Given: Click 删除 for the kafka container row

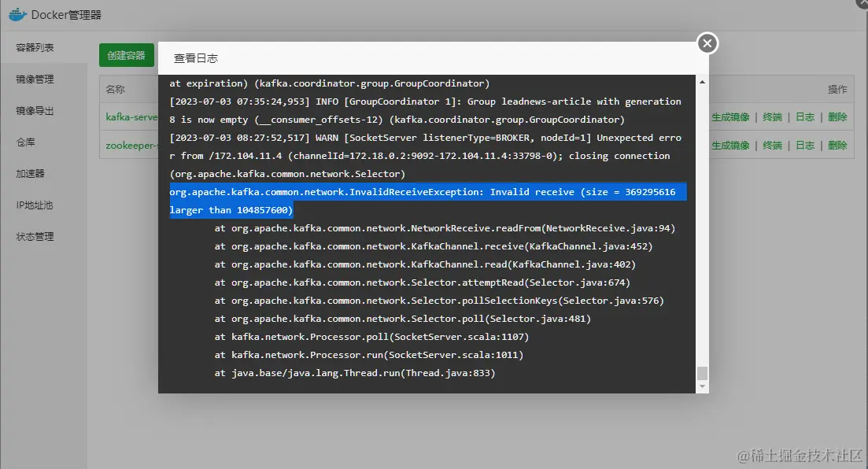Looking at the screenshot, I should pyautogui.click(x=837, y=117).
